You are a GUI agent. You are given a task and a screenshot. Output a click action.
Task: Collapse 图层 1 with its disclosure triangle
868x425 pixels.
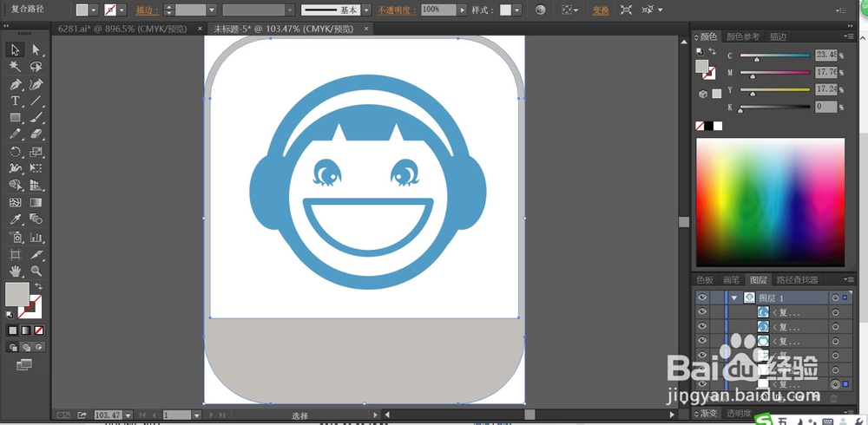click(x=734, y=297)
